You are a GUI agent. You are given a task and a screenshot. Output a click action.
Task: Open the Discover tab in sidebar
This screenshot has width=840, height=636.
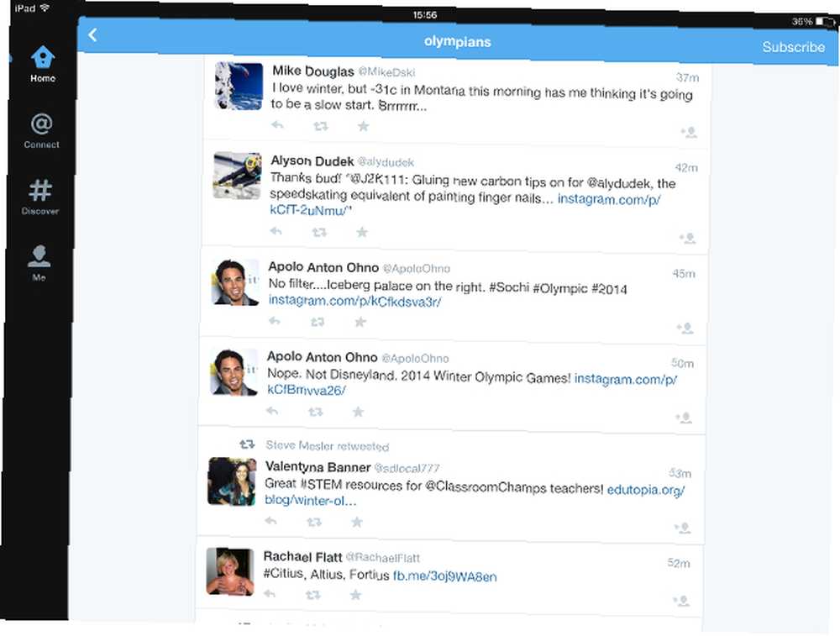[40, 197]
